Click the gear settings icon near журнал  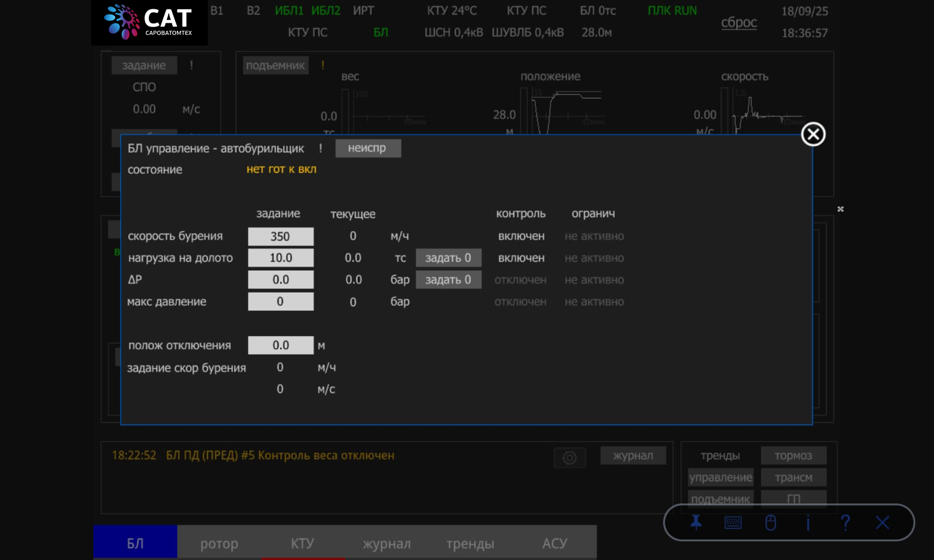(x=570, y=458)
